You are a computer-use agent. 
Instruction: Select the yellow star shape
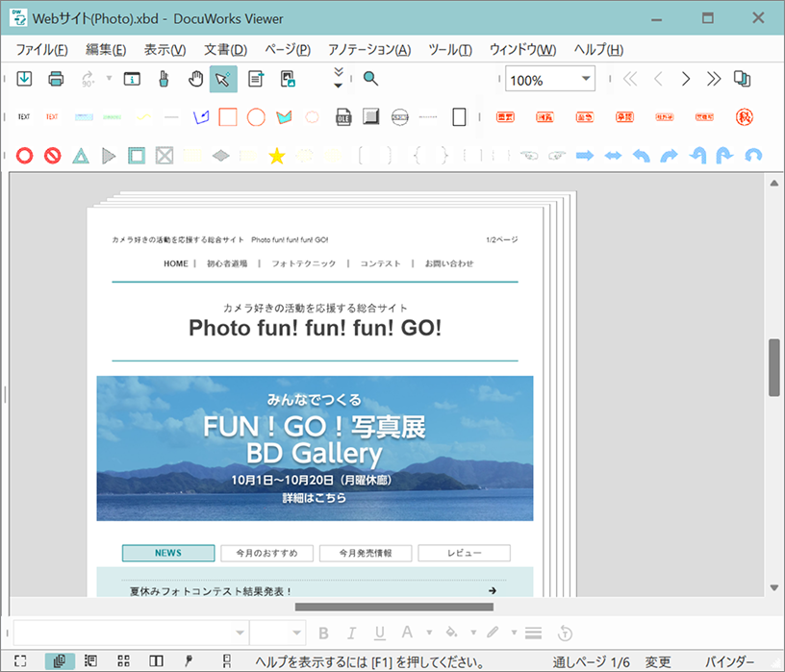pyautogui.click(x=277, y=156)
